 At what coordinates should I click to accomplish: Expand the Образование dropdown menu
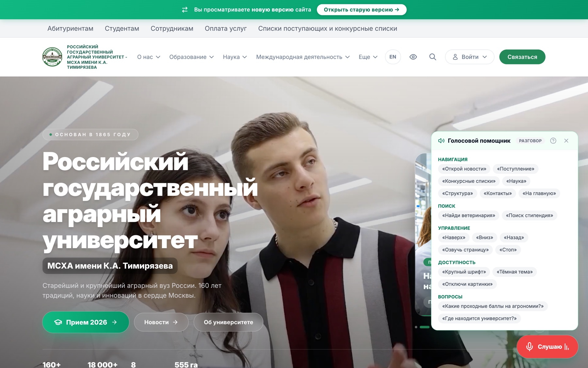click(191, 57)
